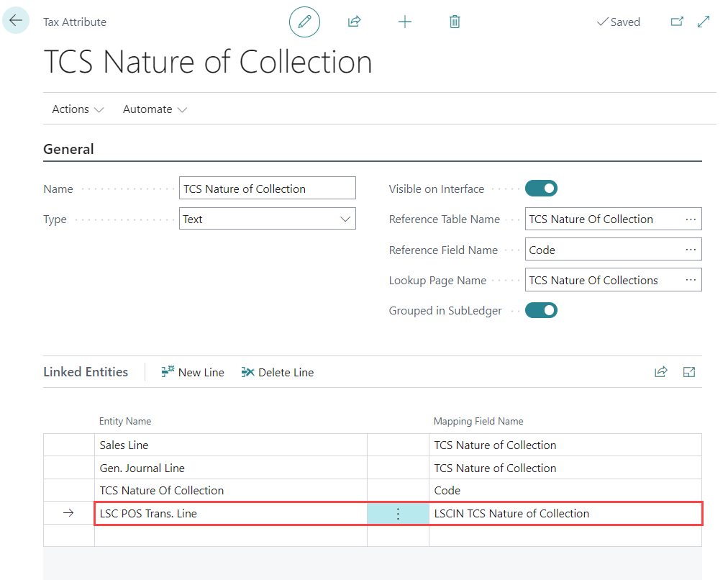Create new record with plus icon
This screenshot has height=580, width=728.
pyautogui.click(x=405, y=22)
